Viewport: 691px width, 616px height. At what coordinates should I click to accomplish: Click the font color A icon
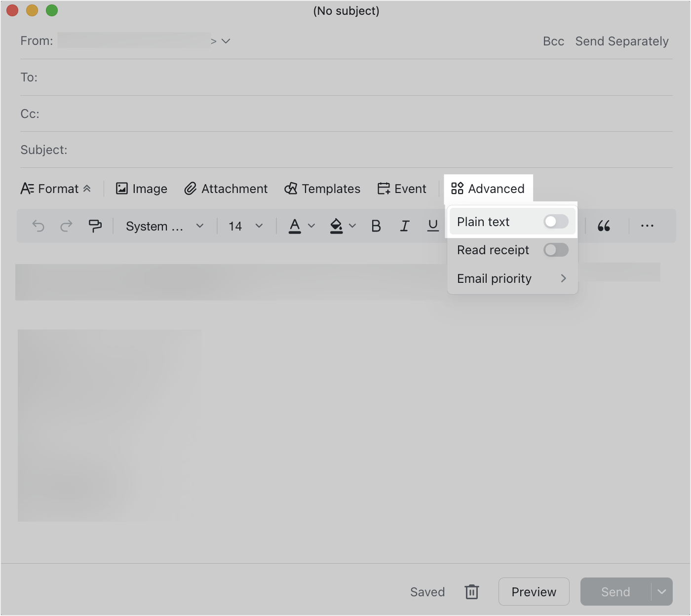pyautogui.click(x=295, y=226)
